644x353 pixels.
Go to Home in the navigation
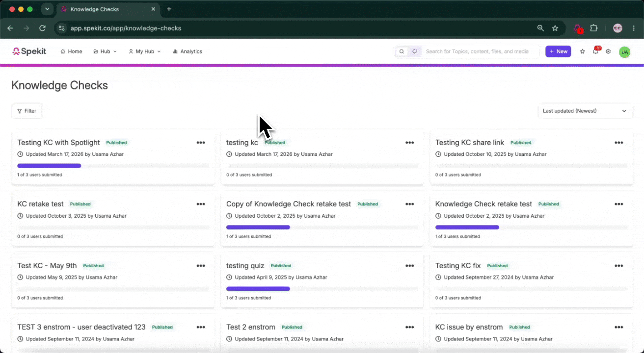(71, 51)
